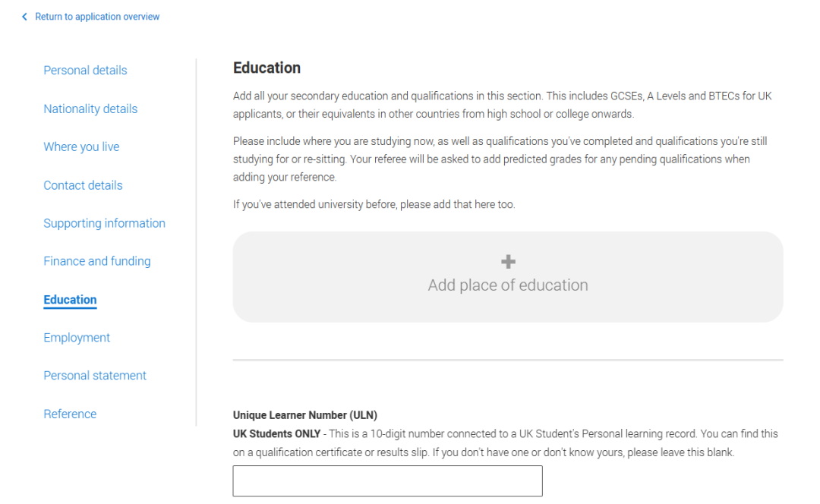Viewport: 820px width, 504px height.
Task: Go to the Reference section
Action: pyautogui.click(x=70, y=414)
